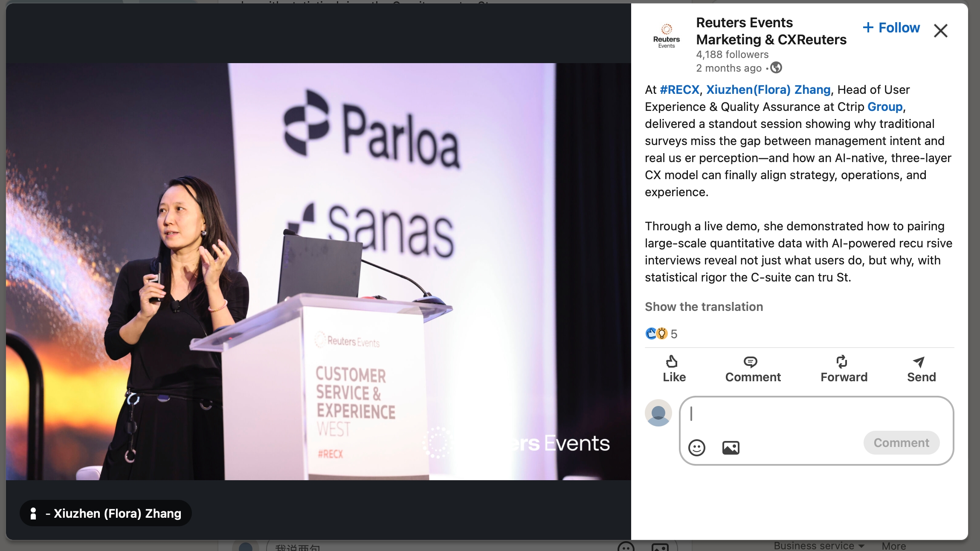This screenshot has width=980, height=551.
Task: Click the conference speaker photo
Action: pos(318,272)
